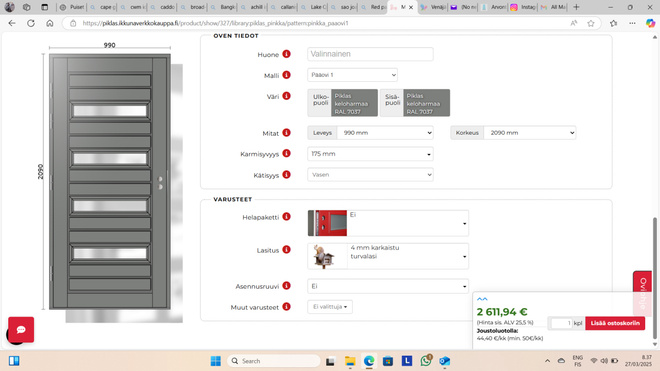Open the Kätisyys dropdown showing Vasen

pyautogui.click(x=370, y=174)
